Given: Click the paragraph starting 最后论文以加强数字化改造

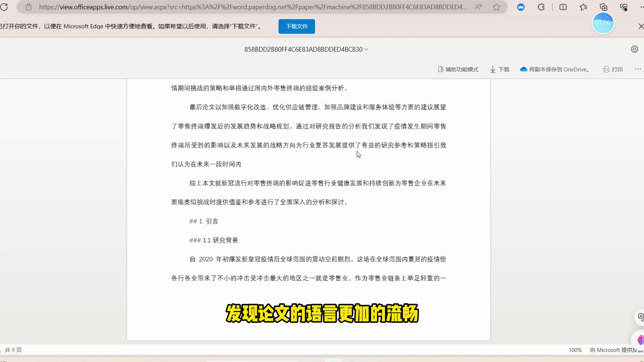Looking at the screenshot, I should (309, 136).
